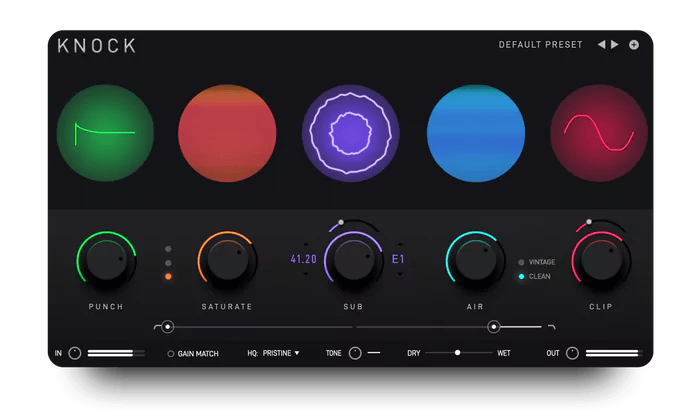700x416 pixels.
Task: Click the green Punch knob
Action: point(106,260)
